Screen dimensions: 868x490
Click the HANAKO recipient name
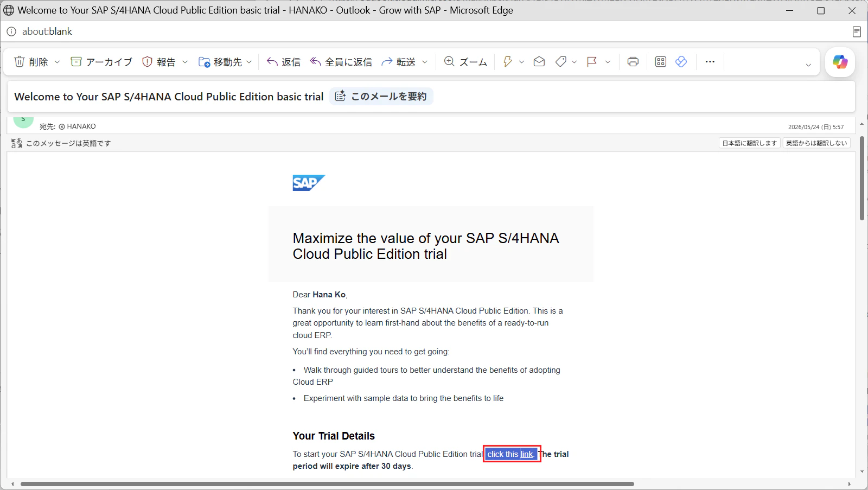[x=81, y=126]
